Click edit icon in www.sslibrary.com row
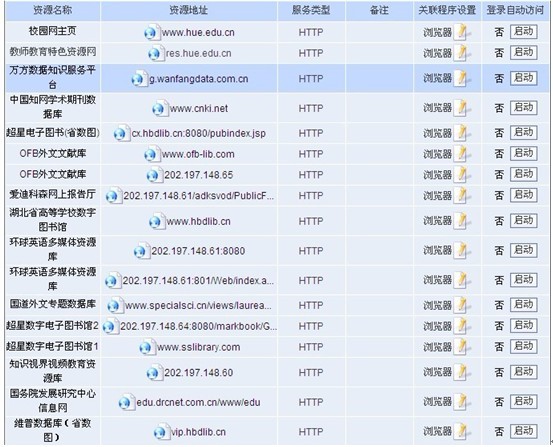 [462, 346]
